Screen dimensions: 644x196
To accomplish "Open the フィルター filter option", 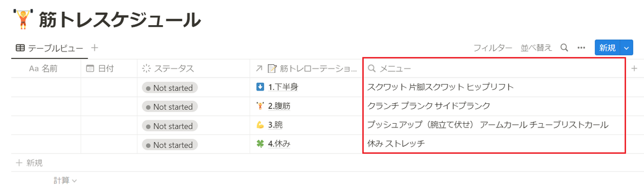I will click(x=493, y=48).
